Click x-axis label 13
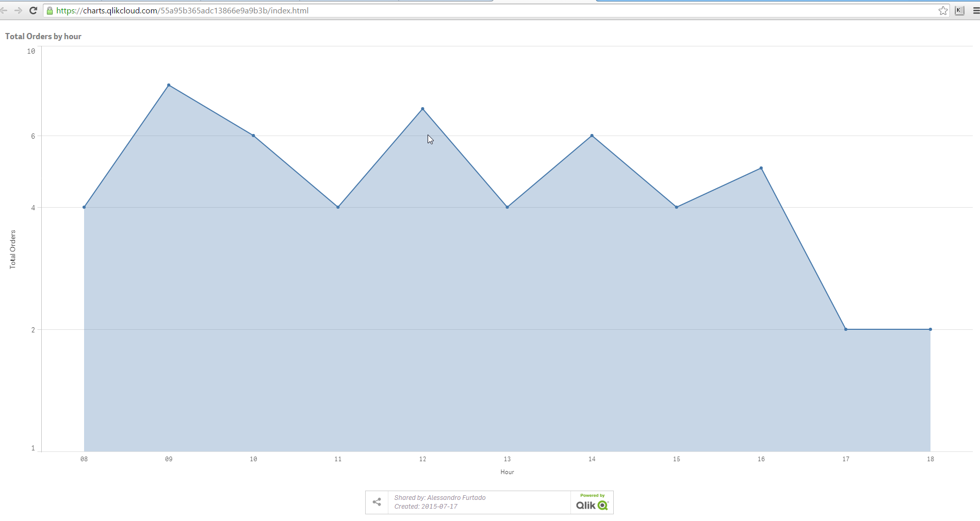Image resolution: width=980 pixels, height=521 pixels. point(507,459)
